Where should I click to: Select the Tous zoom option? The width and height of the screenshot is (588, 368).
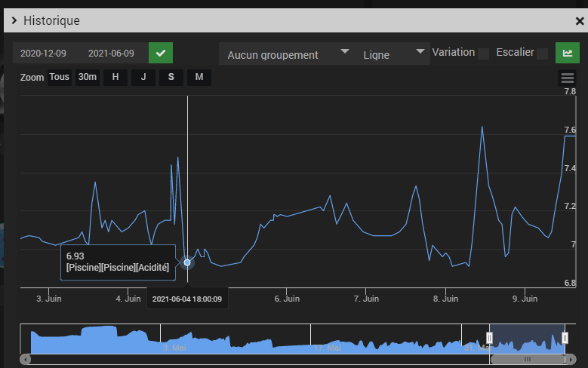coord(59,77)
